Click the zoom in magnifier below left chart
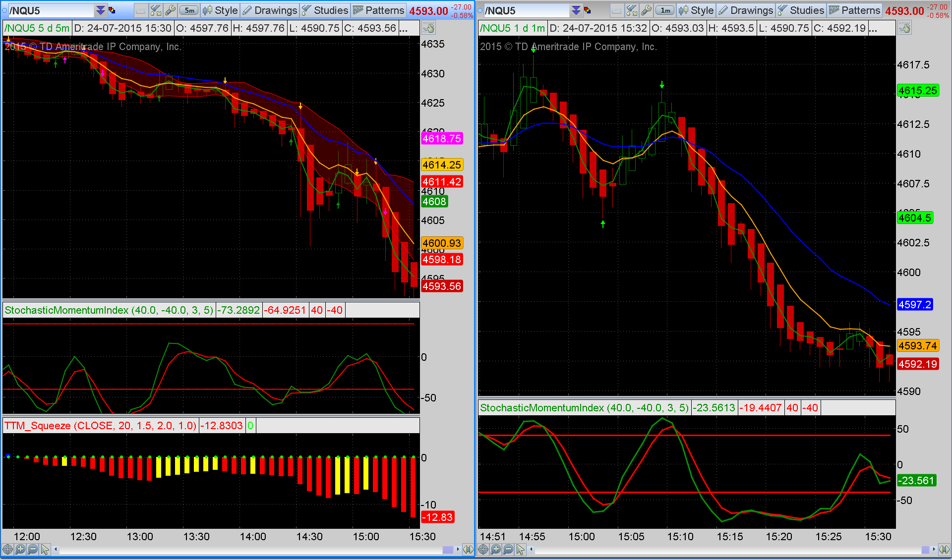952x560 pixels. click(20, 549)
